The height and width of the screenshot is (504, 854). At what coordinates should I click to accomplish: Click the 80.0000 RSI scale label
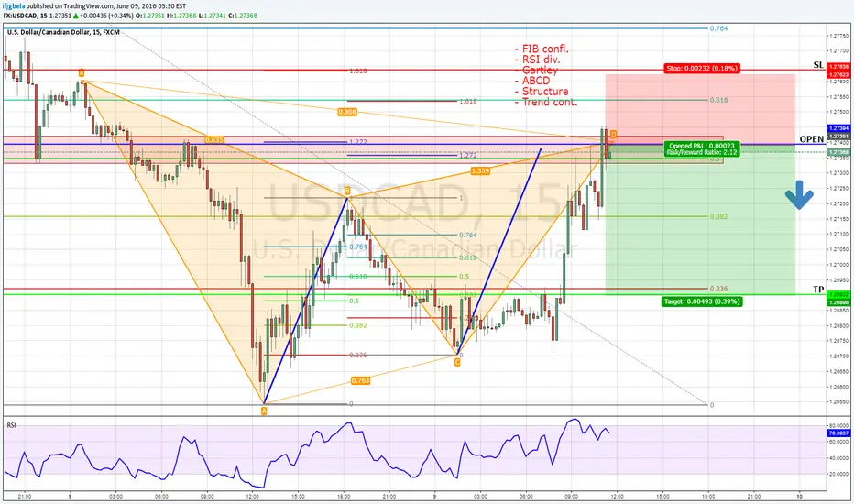pos(838,425)
